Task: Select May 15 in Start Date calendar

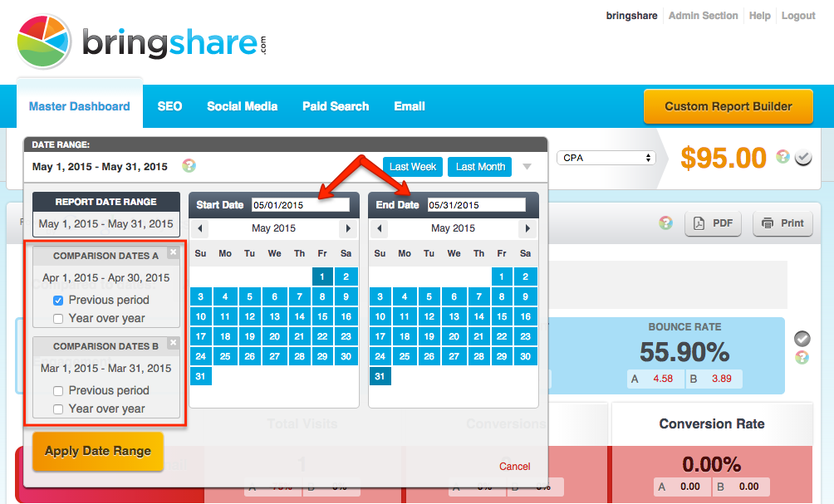Action: (x=322, y=316)
